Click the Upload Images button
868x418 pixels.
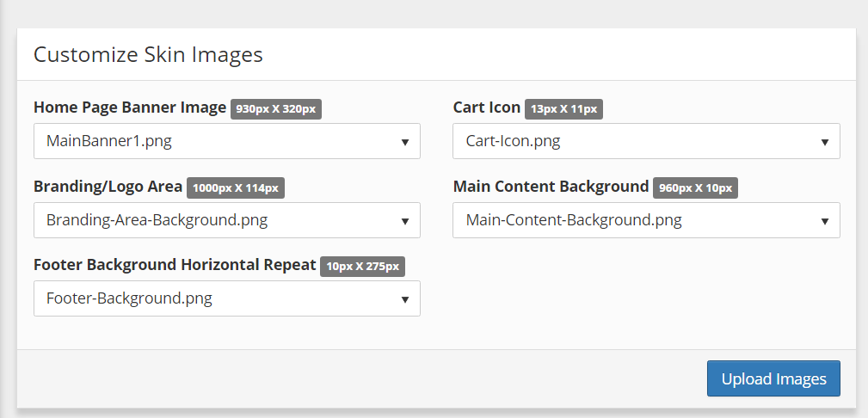tap(773, 378)
